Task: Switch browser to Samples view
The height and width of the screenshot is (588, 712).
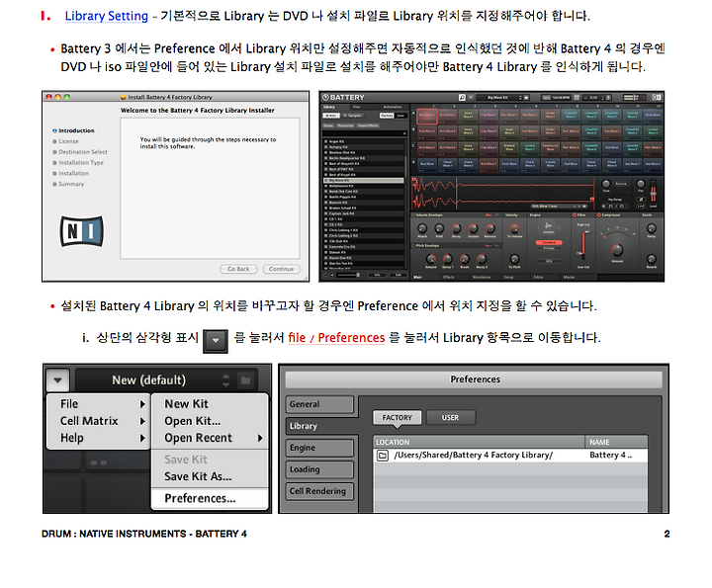Action: (352, 116)
